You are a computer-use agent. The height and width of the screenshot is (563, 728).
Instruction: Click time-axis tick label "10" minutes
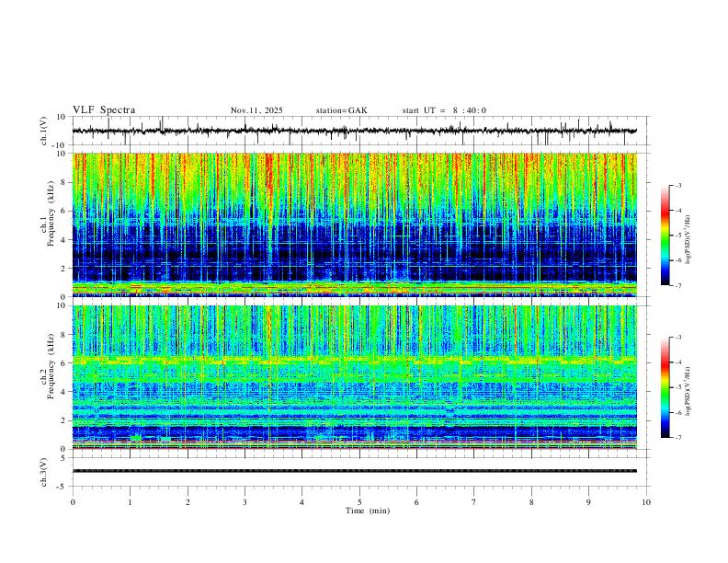coord(646,502)
